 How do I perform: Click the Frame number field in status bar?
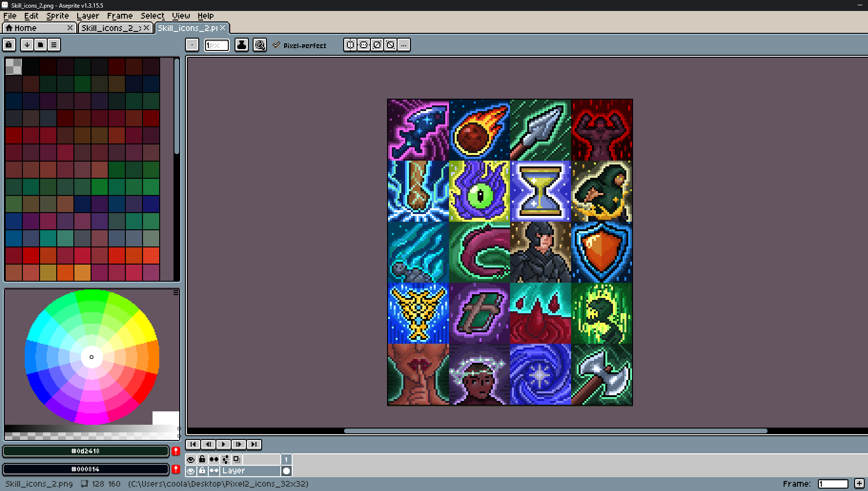(833, 484)
